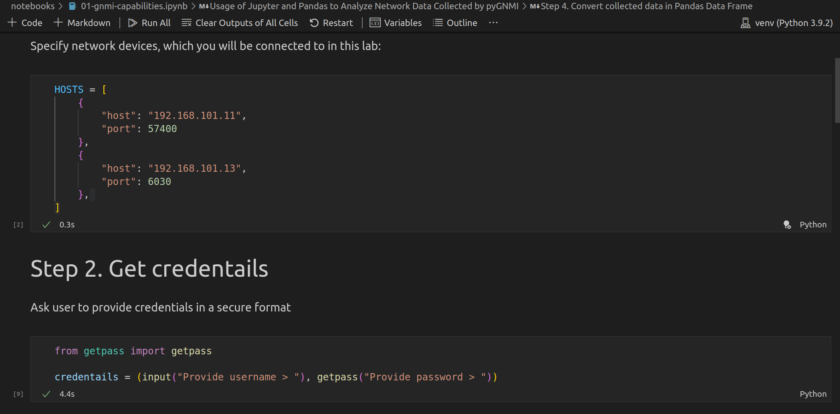The image size is (840, 414).
Task: Open the 01-gnmi-capabilities.ipynb breadcrumb
Action: point(132,6)
